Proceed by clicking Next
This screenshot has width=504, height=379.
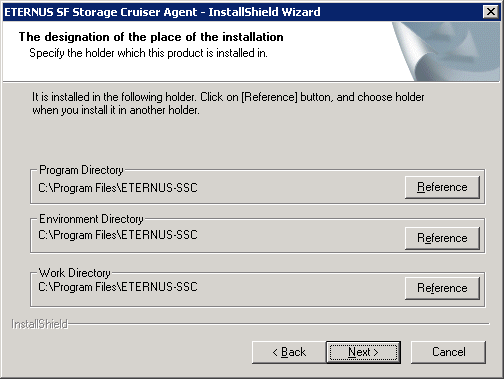point(363,352)
